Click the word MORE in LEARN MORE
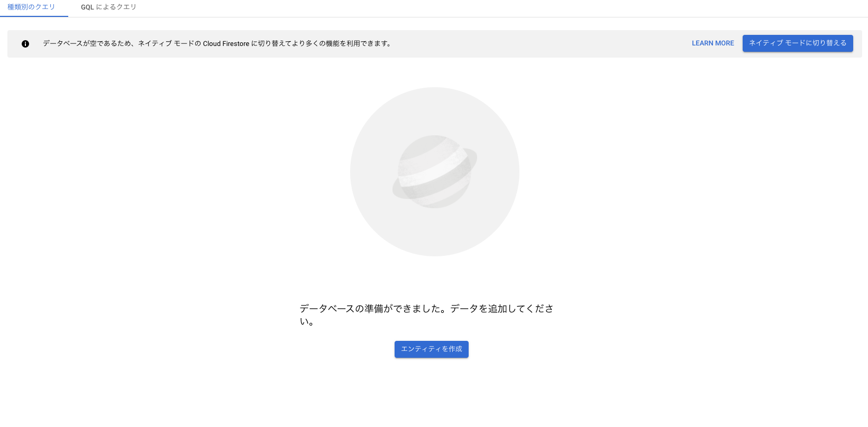 click(x=725, y=43)
